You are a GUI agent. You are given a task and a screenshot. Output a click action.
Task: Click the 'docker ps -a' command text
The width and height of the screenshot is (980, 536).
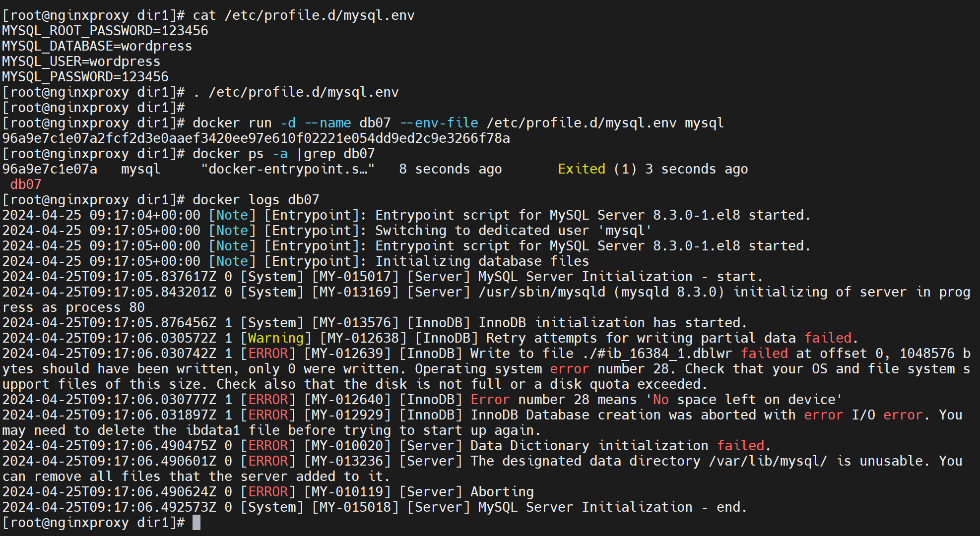tap(240, 154)
